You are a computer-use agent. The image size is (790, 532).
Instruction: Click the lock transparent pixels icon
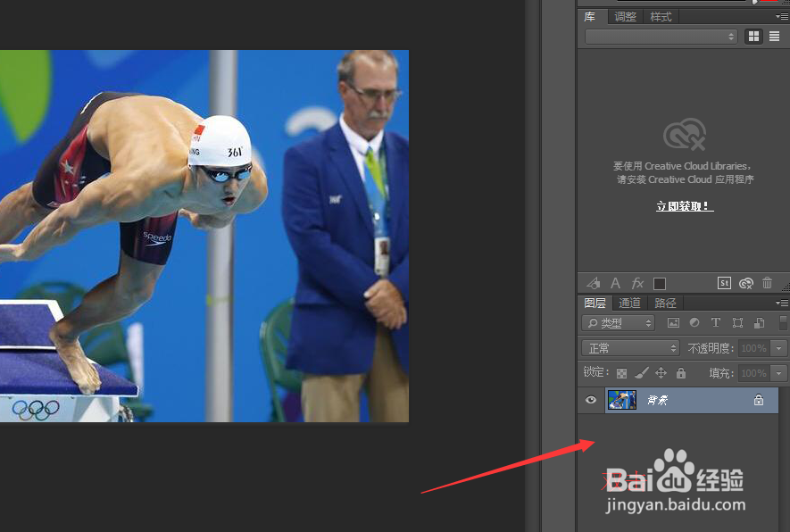click(x=621, y=373)
